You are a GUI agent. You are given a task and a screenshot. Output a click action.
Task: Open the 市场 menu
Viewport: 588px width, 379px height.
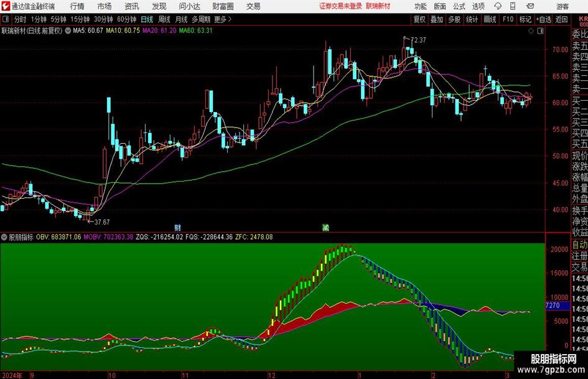click(x=105, y=6)
